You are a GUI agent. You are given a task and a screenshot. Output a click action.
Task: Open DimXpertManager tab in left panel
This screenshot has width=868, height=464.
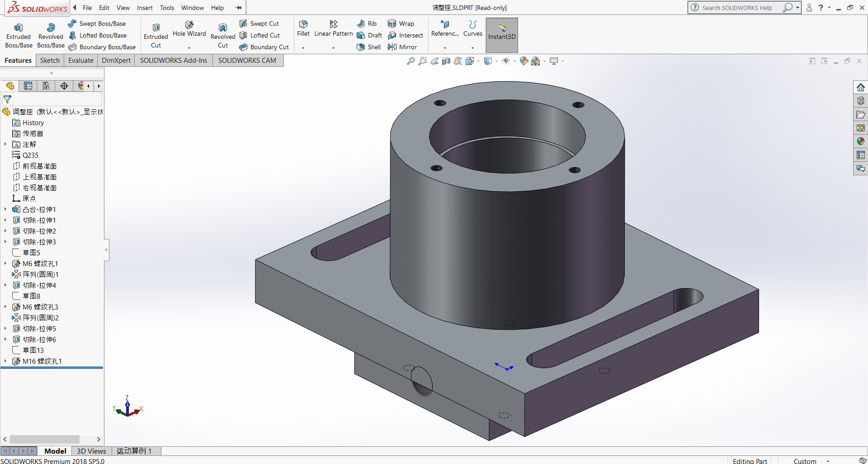[64, 86]
